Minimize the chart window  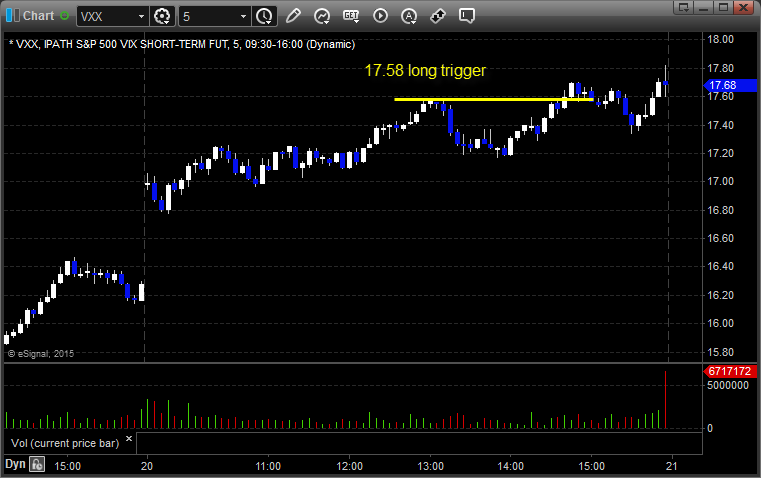pos(704,7)
